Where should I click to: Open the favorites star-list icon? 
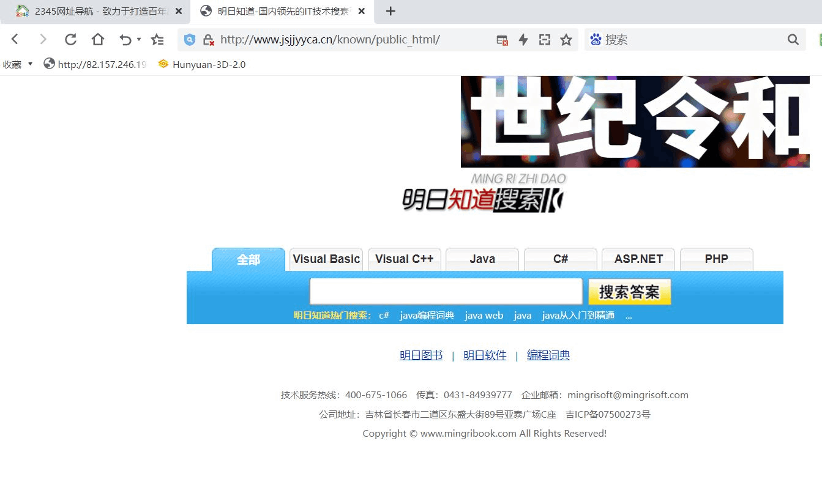pyautogui.click(x=157, y=40)
